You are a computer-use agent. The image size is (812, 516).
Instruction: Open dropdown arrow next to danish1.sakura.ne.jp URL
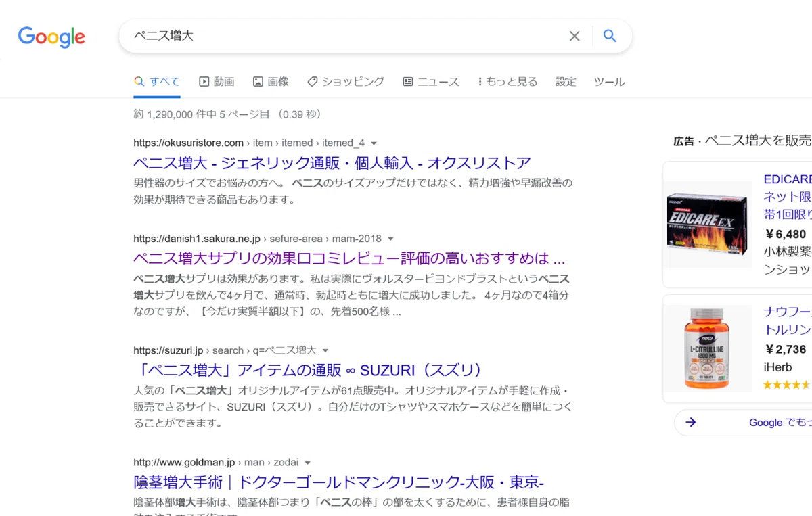[390, 239]
